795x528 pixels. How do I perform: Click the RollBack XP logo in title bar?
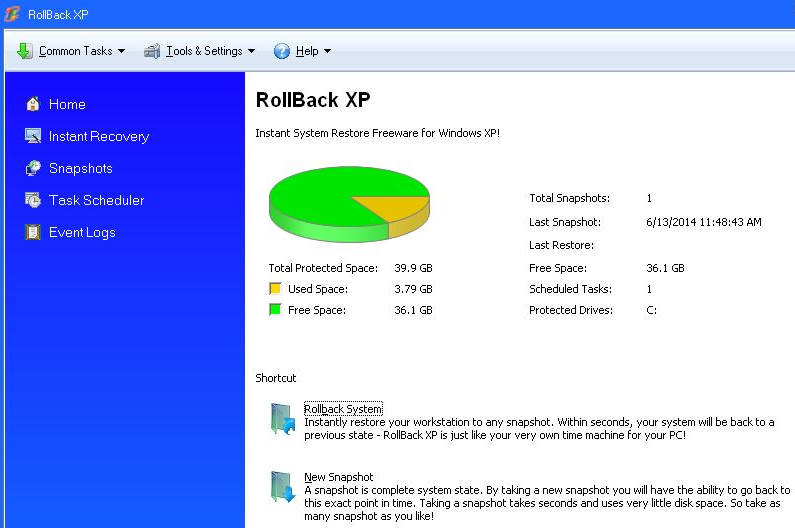point(11,14)
